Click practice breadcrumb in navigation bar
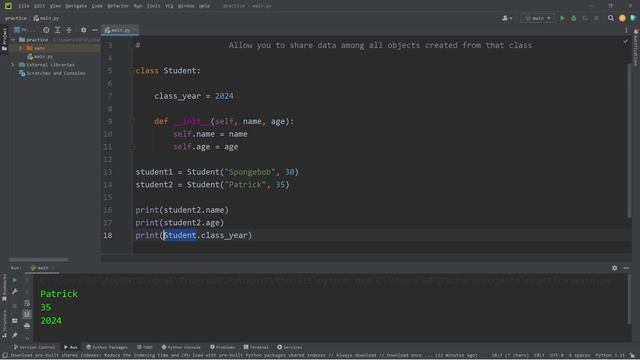The image size is (640, 360). point(16,18)
